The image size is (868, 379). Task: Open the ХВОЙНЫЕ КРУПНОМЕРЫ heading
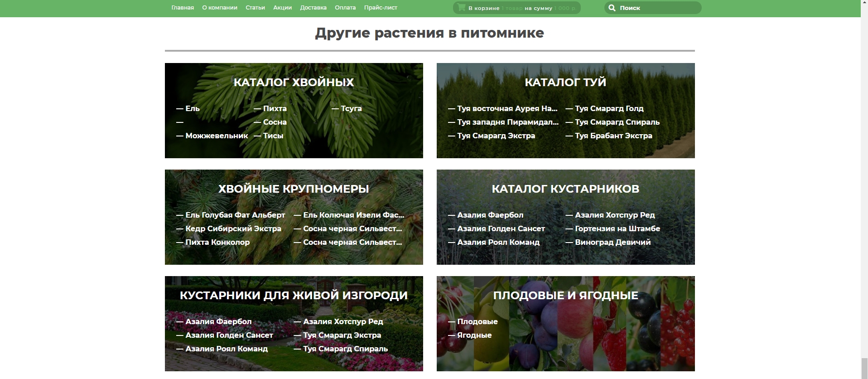tap(294, 189)
